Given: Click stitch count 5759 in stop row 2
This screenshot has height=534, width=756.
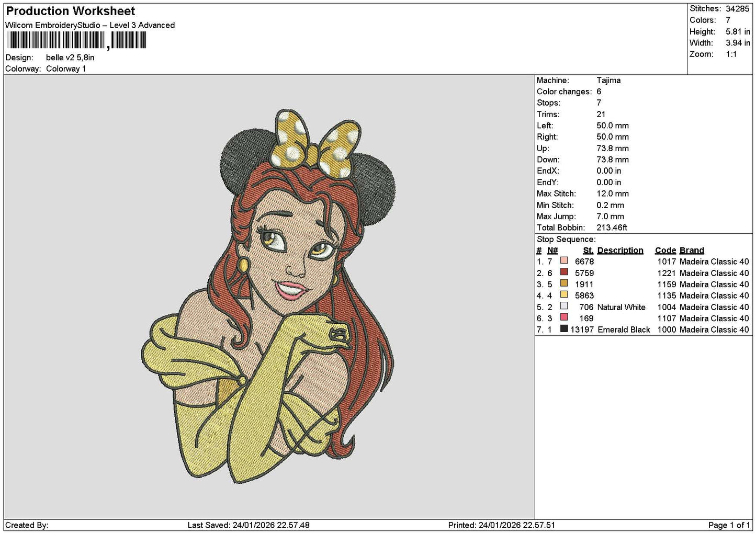Looking at the screenshot, I should pyautogui.click(x=584, y=273).
